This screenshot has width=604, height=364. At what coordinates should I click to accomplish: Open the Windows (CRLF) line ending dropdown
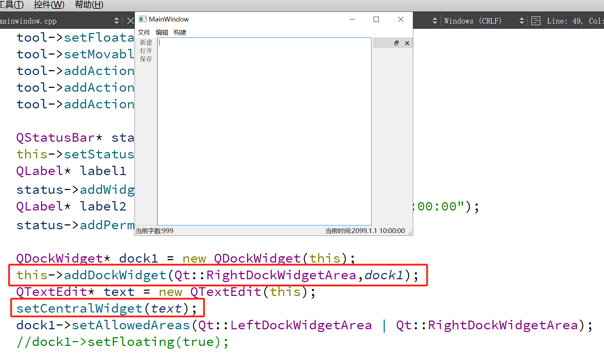coord(522,21)
